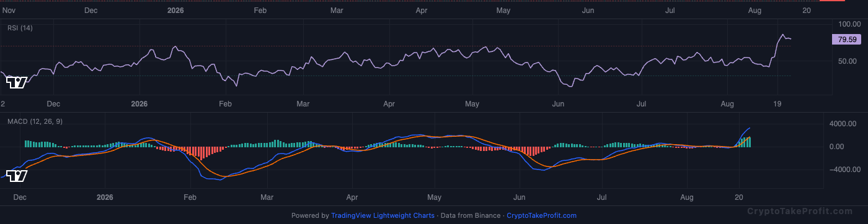868x224 pixels.
Task: Click '19' on the RSI pane time axis
Action: pos(777,104)
